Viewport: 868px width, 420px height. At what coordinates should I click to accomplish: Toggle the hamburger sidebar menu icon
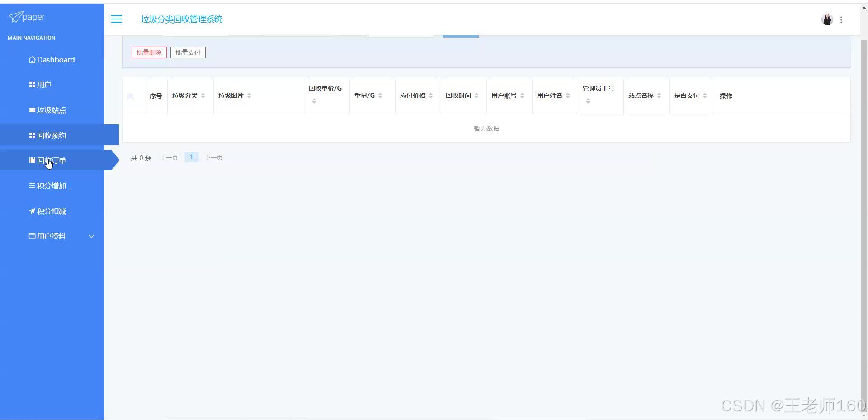click(116, 19)
